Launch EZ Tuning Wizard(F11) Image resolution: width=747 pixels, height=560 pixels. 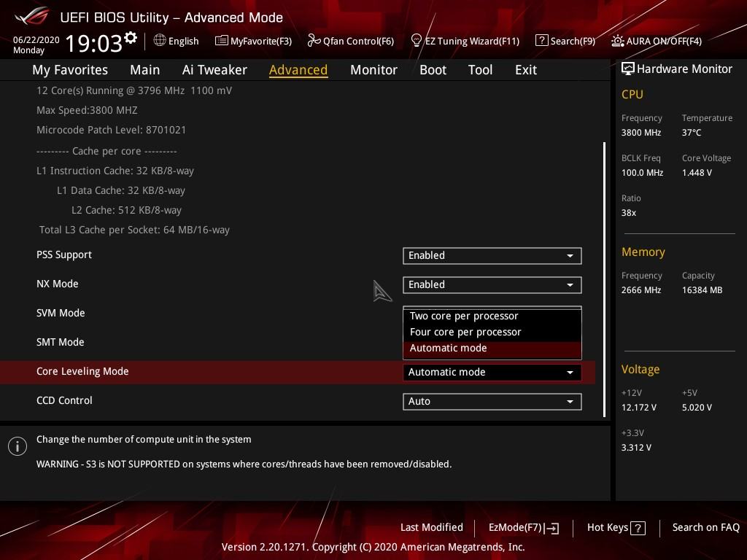click(x=465, y=41)
